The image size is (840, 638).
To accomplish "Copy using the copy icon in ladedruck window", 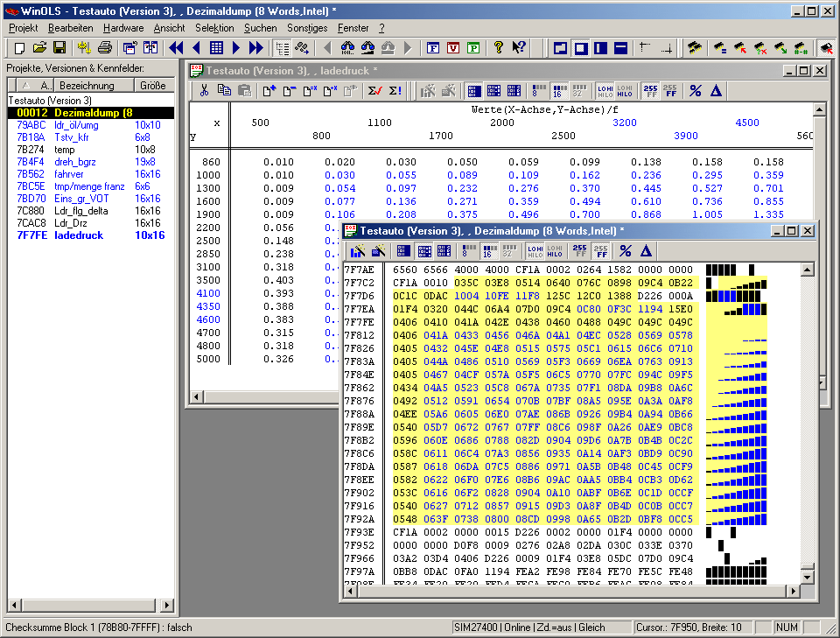I will [x=224, y=91].
